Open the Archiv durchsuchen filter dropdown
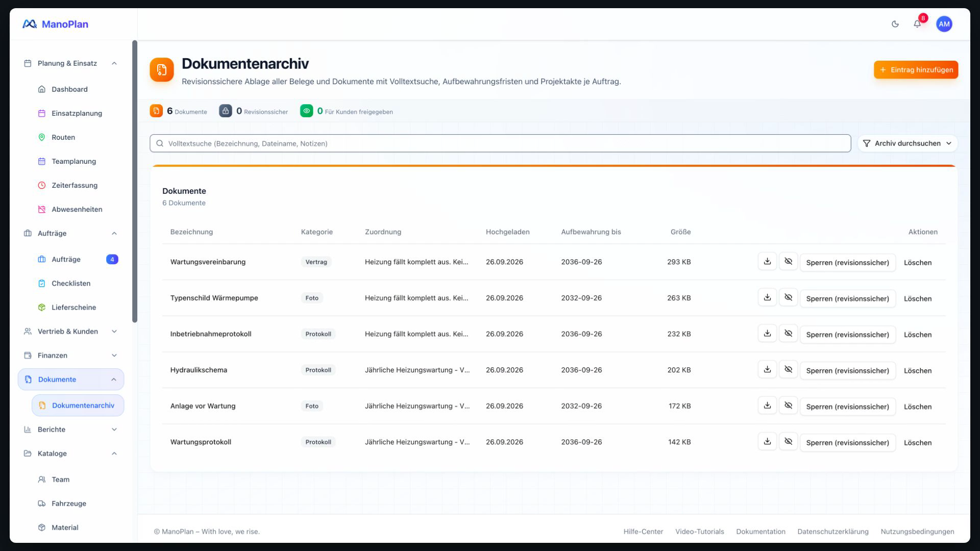 pyautogui.click(x=908, y=143)
